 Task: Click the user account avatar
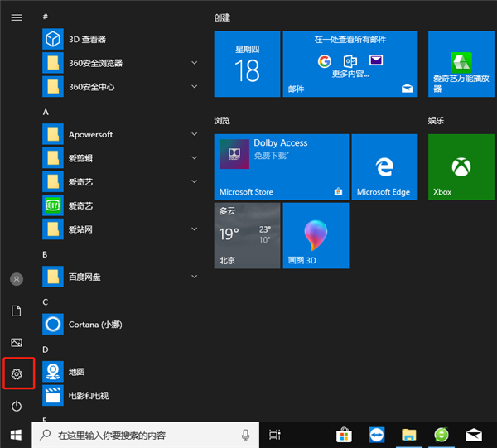point(17,279)
